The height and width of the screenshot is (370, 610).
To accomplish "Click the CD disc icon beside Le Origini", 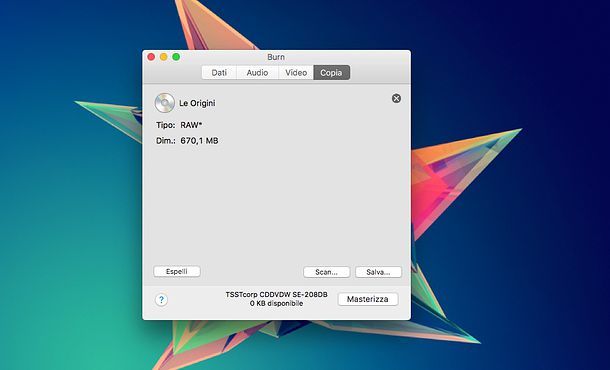I will click(164, 103).
